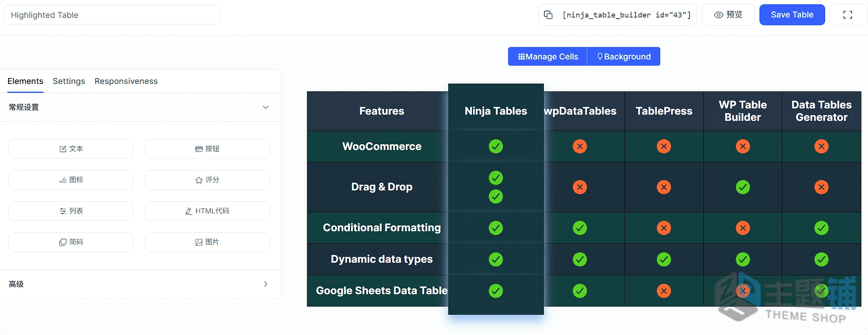Select the WP Table Builder header cell

(743, 111)
